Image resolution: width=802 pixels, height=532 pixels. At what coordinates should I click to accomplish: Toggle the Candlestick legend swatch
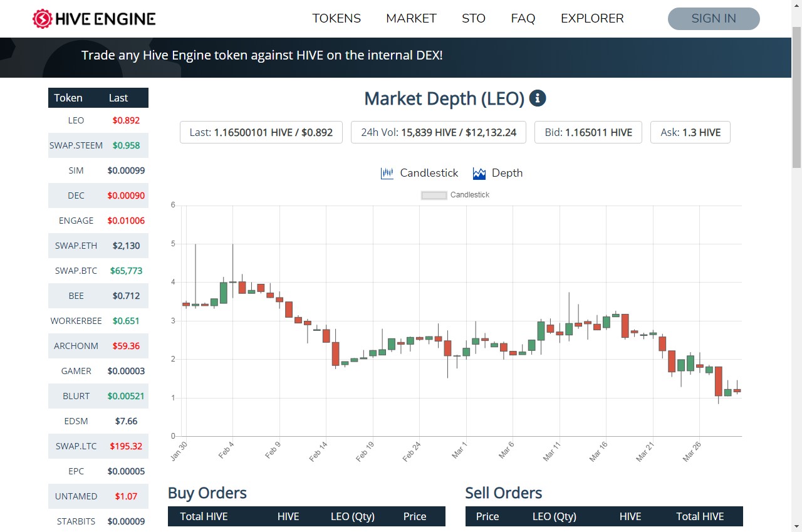(x=434, y=196)
